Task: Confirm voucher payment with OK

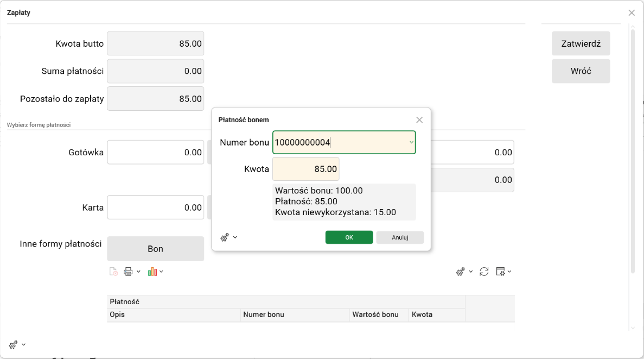Action: pos(349,237)
